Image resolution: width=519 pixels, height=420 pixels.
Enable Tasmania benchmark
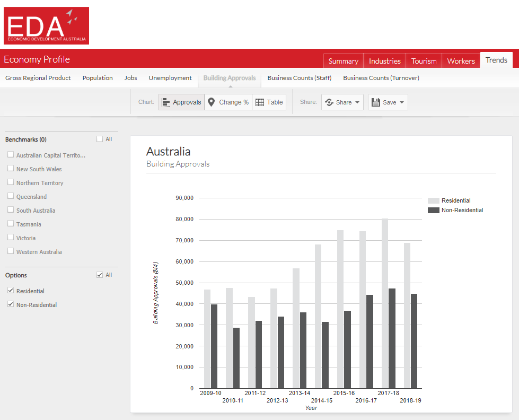pyautogui.click(x=11, y=224)
